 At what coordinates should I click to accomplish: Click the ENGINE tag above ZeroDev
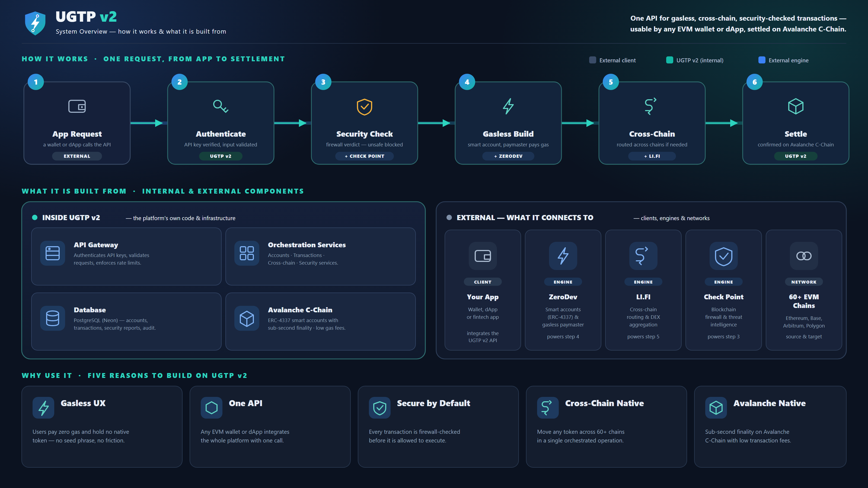563,282
